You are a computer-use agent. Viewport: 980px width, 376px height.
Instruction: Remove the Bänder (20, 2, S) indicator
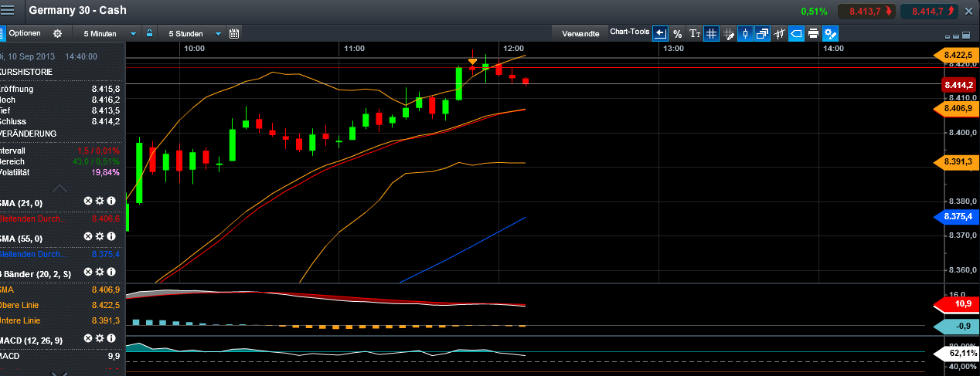[88, 272]
